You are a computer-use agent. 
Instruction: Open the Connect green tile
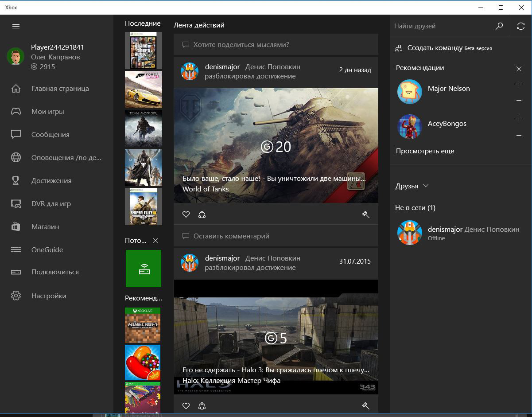tap(143, 269)
